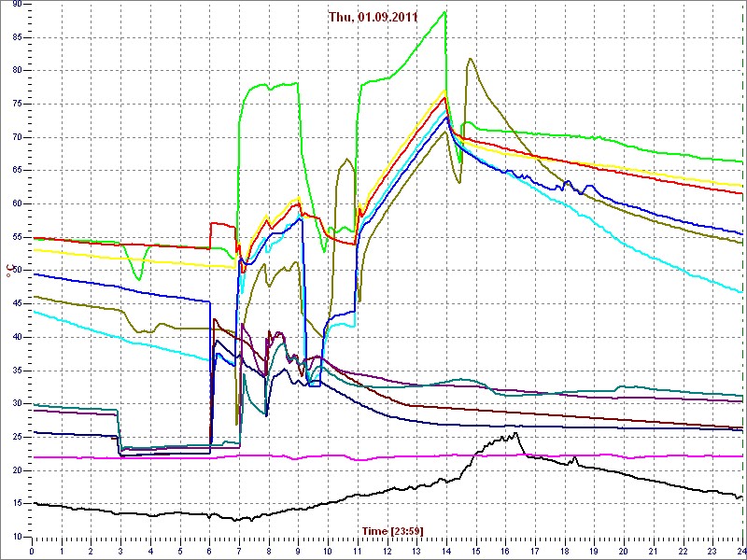The width and height of the screenshot is (747, 560).
Task: Click the chart date title "Thu, 01.09.2011"
Action: point(373,17)
